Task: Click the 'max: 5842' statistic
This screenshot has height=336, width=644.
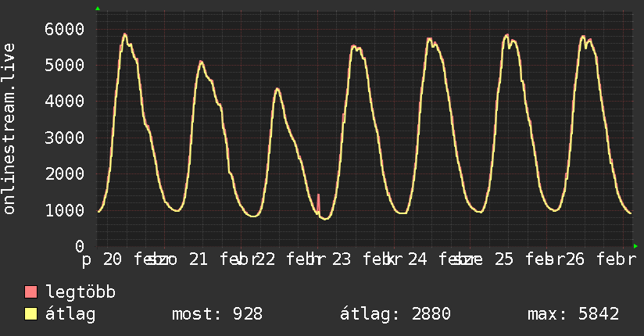Action: (x=574, y=314)
